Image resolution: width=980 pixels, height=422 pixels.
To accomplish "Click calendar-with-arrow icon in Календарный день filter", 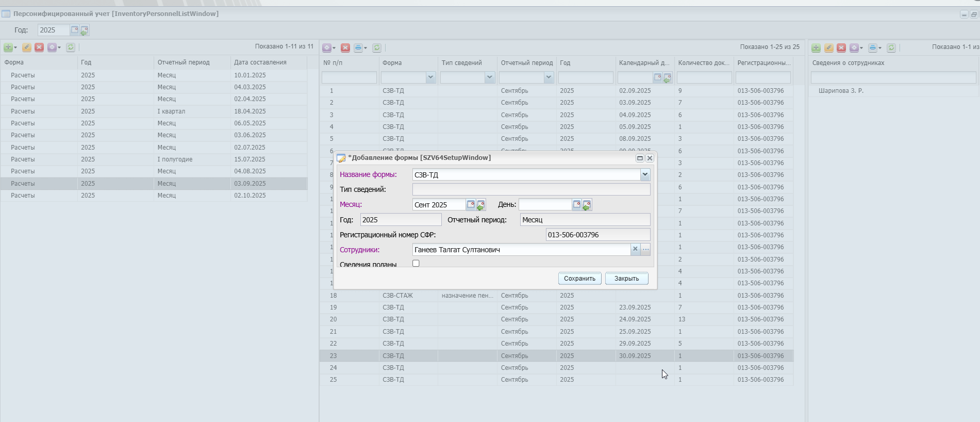I will pyautogui.click(x=667, y=78).
